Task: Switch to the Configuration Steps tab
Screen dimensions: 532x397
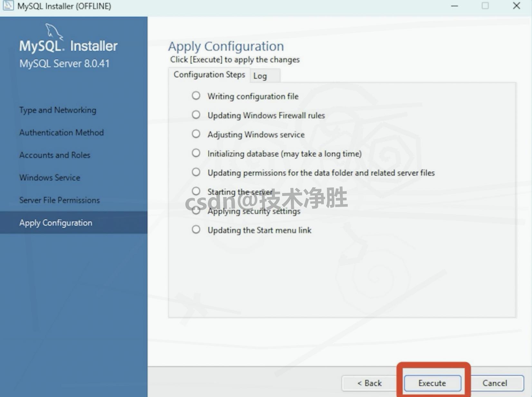Action: (x=209, y=75)
